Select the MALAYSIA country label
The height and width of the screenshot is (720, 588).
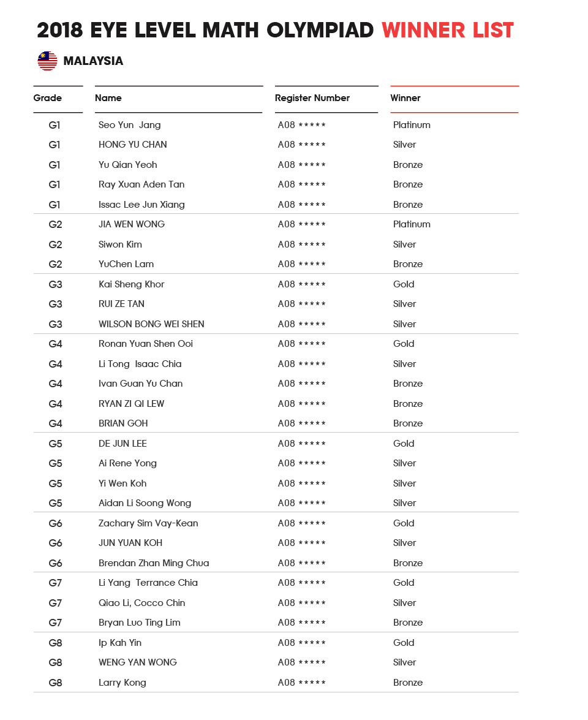[x=93, y=61]
